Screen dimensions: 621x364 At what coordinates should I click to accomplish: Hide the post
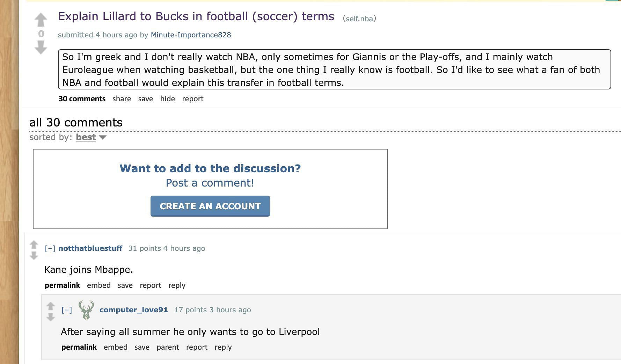168,99
